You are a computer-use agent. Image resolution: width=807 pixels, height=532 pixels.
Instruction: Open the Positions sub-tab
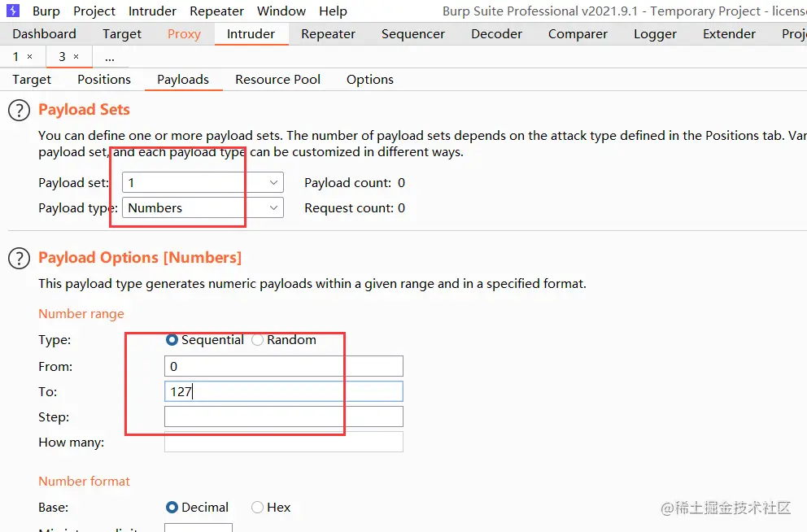point(104,80)
